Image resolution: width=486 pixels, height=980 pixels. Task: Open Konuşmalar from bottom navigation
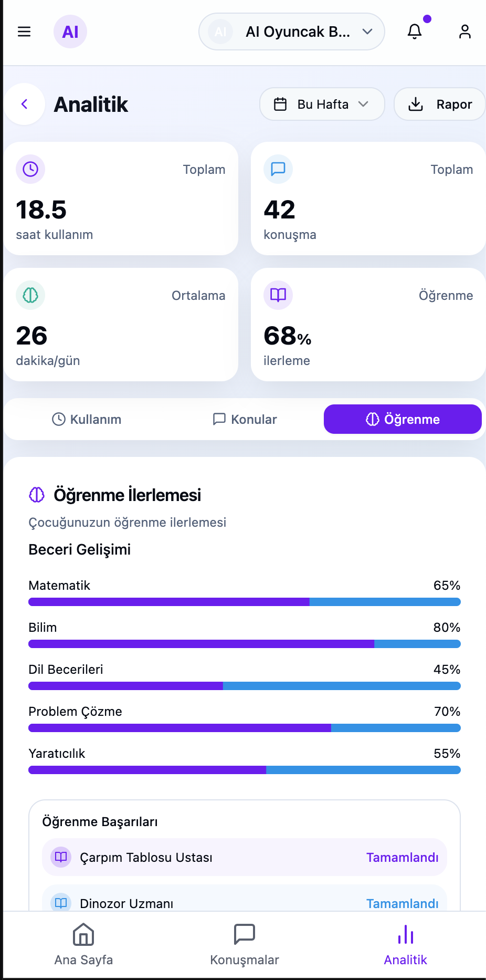tap(244, 944)
